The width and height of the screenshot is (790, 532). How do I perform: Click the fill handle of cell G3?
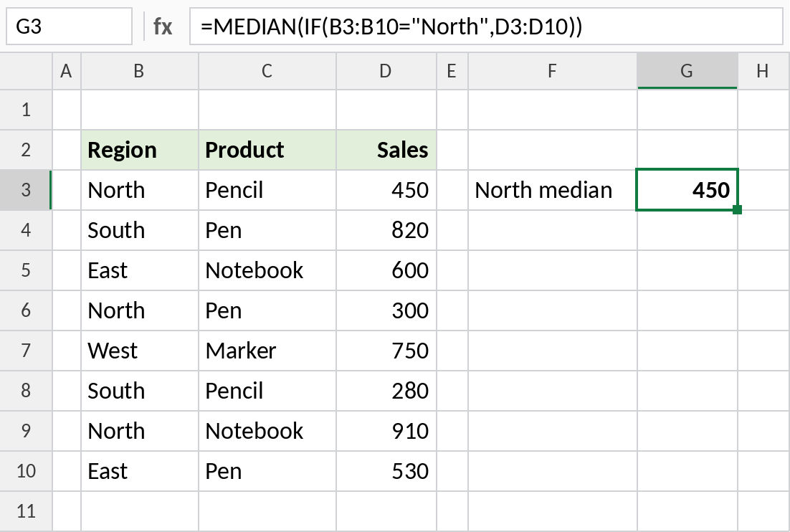point(737,209)
